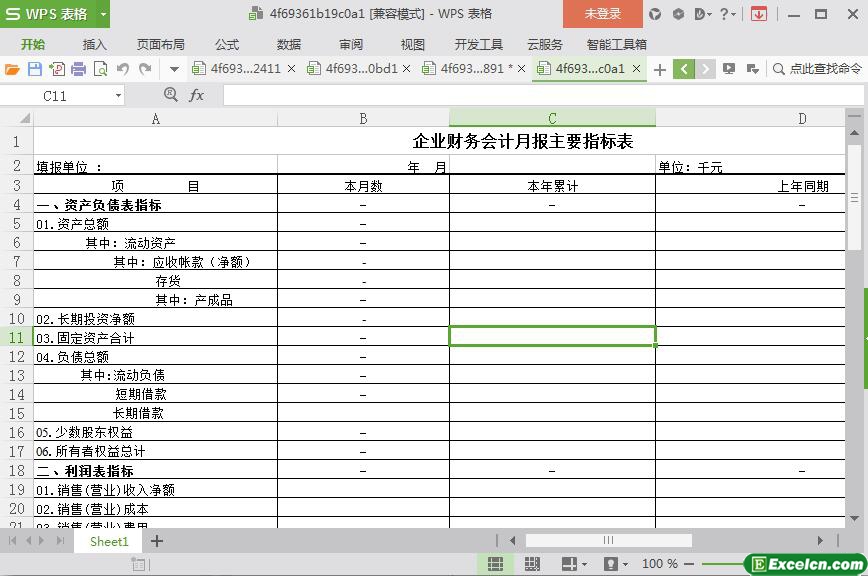This screenshot has width=868, height=576.
Task: Select column B header
Action: (x=363, y=118)
